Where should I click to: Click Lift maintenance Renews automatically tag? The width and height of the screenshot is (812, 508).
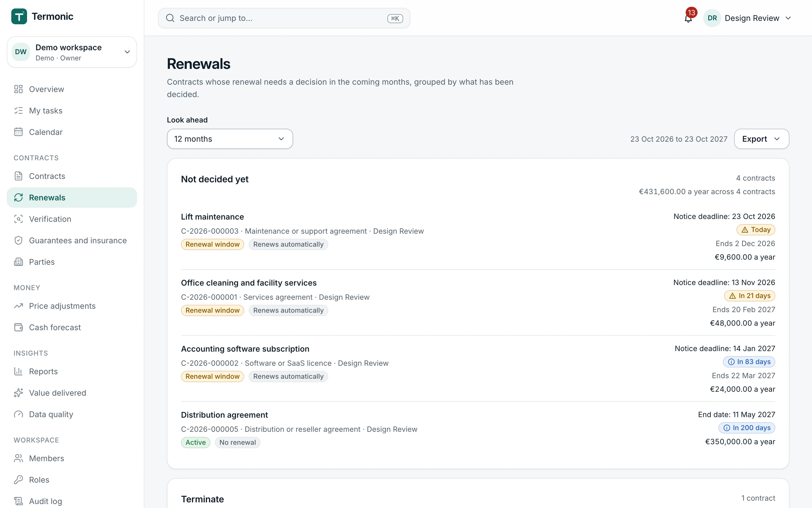coord(288,245)
